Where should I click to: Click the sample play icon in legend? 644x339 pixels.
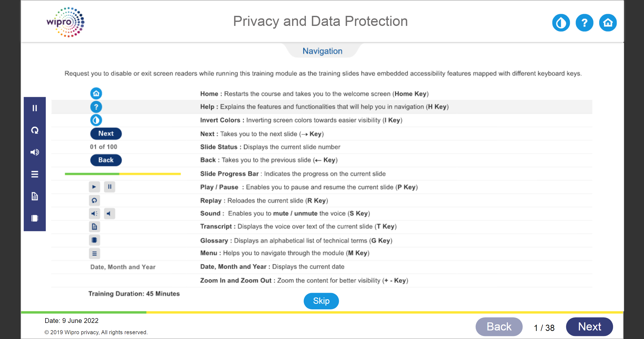(94, 187)
